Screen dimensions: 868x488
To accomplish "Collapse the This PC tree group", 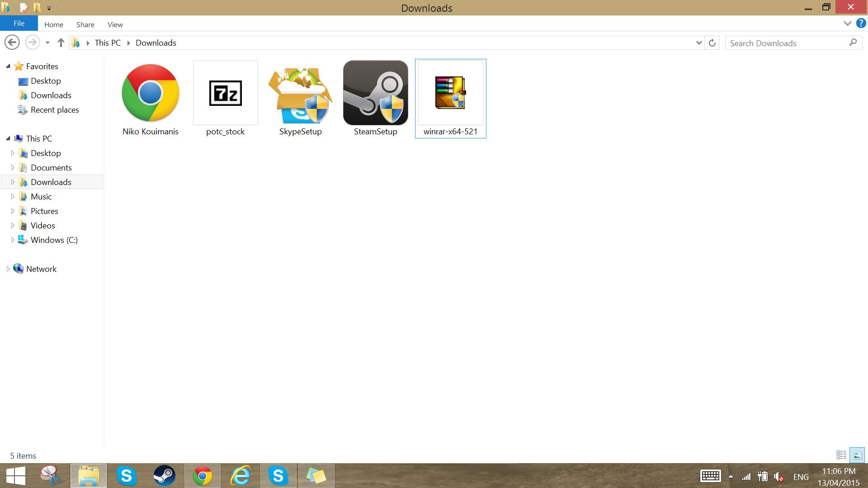I will pos(8,138).
